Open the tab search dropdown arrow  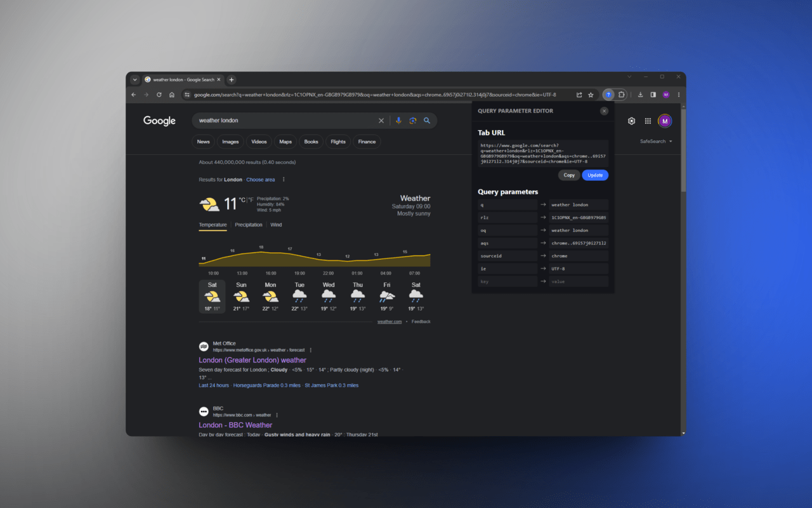(x=134, y=79)
